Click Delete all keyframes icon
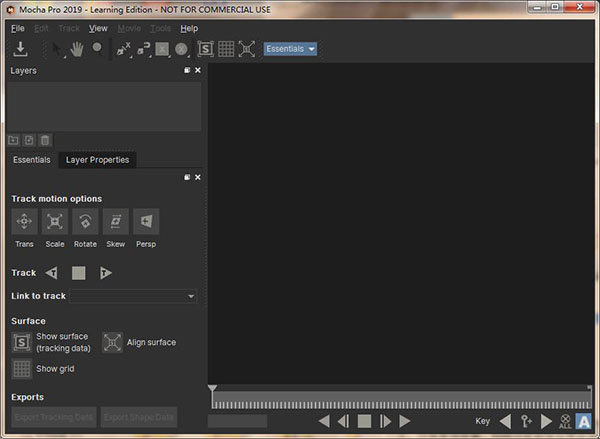The height and width of the screenshot is (439, 600). point(565,421)
